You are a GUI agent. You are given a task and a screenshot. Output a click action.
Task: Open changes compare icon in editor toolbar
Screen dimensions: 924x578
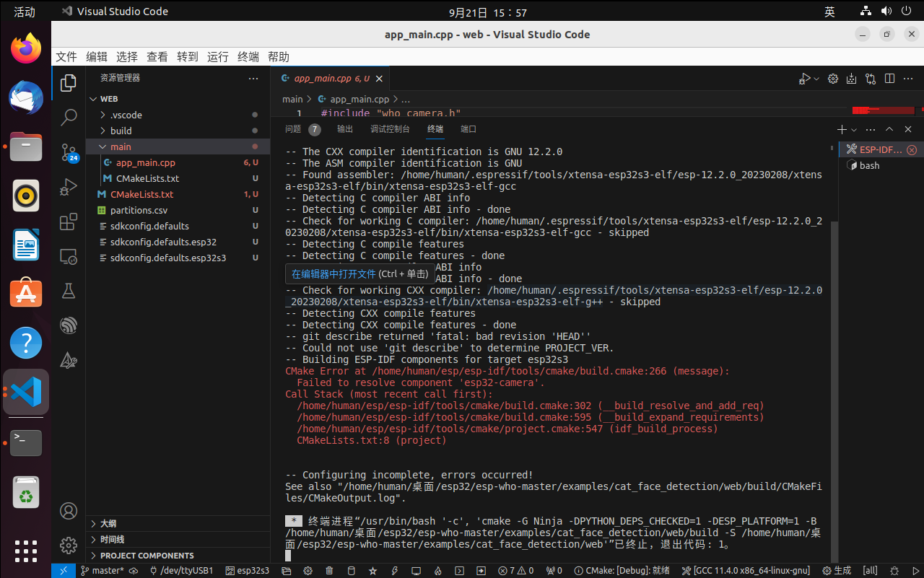pos(871,79)
